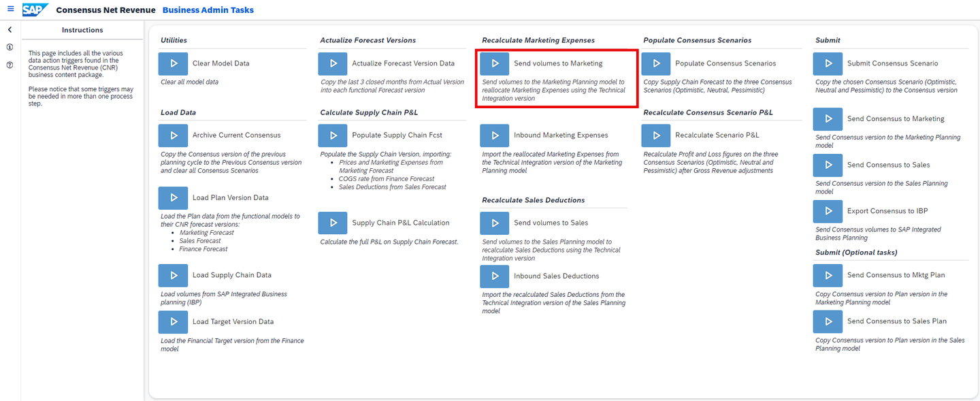Click the Load Plan Version Data label
Image resolution: width=980 pixels, height=401 pixels.
pos(231,197)
